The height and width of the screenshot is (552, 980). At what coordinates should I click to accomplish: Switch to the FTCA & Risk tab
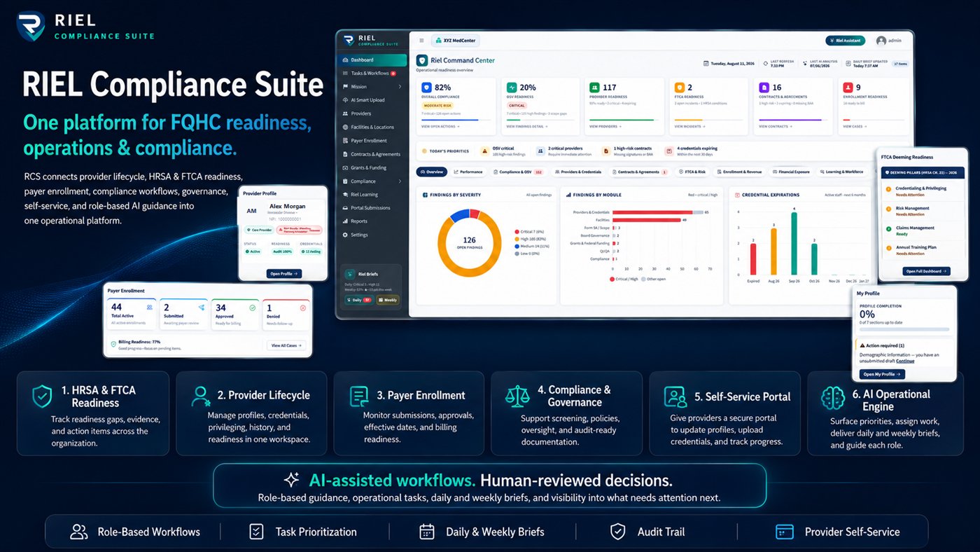point(692,172)
